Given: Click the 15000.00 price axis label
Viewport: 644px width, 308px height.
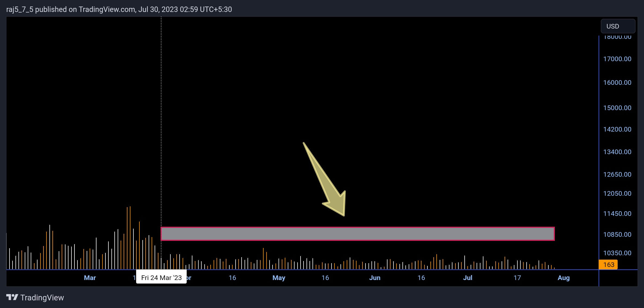Looking at the screenshot, I should point(617,108).
